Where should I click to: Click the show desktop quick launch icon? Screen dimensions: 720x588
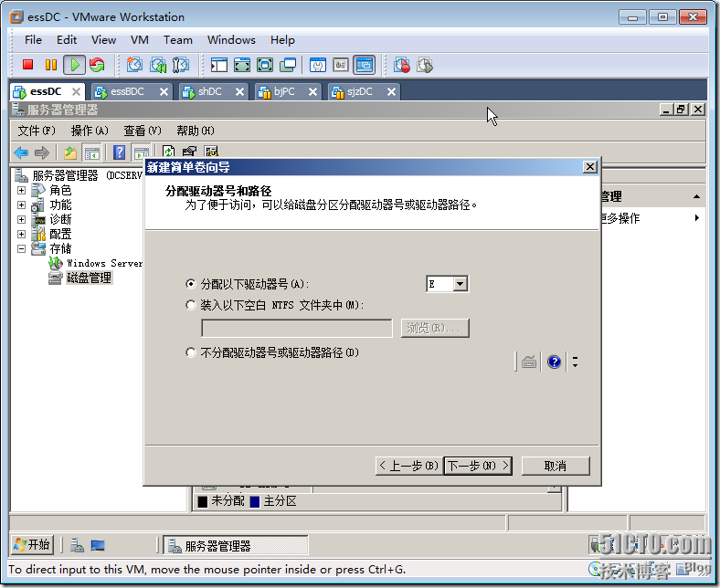[98, 545]
